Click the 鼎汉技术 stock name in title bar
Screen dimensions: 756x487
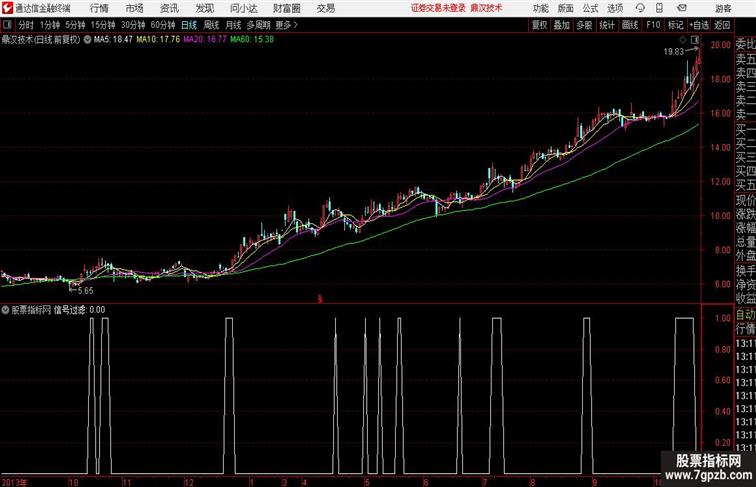[x=486, y=8]
